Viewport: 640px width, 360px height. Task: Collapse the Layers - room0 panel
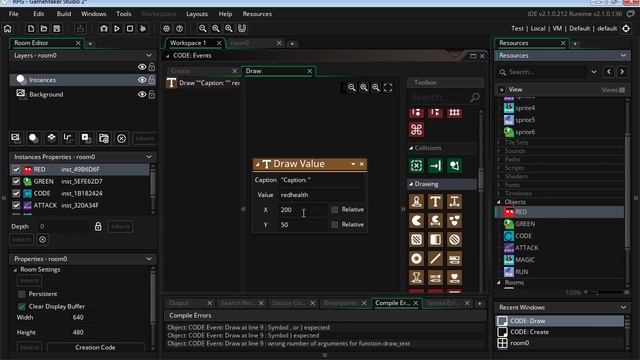point(149,56)
